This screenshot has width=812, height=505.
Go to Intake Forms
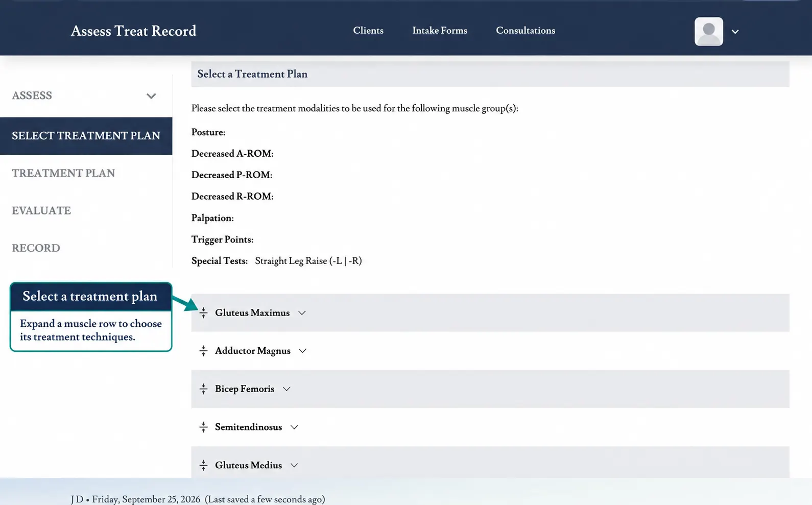(x=440, y=31)
